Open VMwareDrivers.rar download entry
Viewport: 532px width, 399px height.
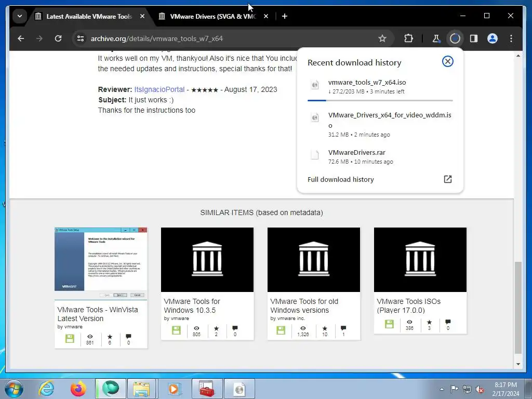tap(380, 157)
